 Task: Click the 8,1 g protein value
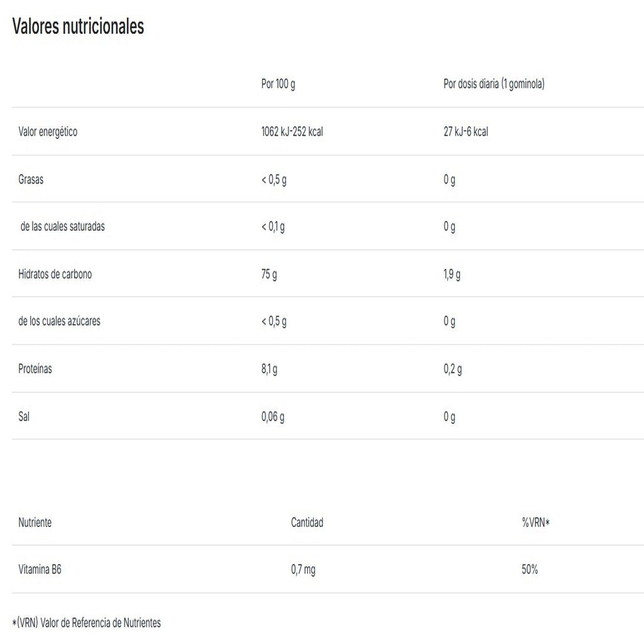point(269,369)
